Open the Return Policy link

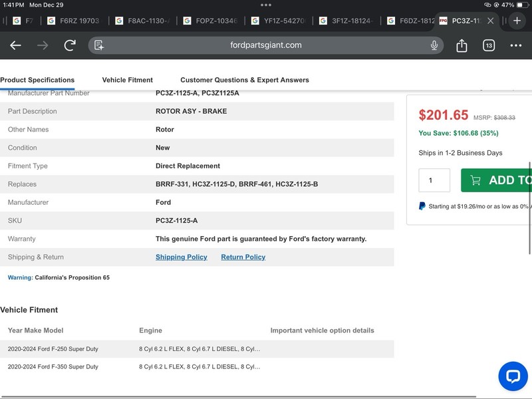click(243, 257)
